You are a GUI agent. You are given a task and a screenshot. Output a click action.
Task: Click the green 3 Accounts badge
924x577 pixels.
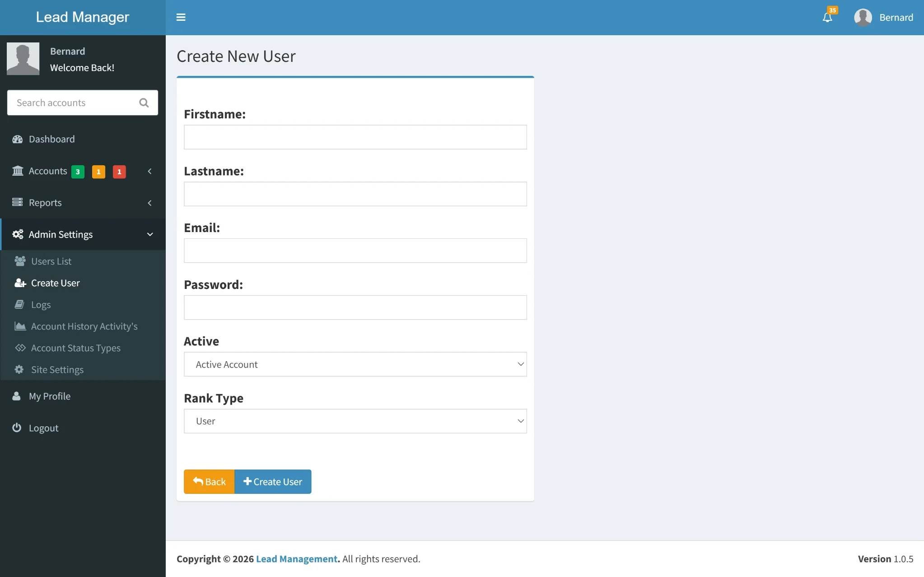[78, 172]
